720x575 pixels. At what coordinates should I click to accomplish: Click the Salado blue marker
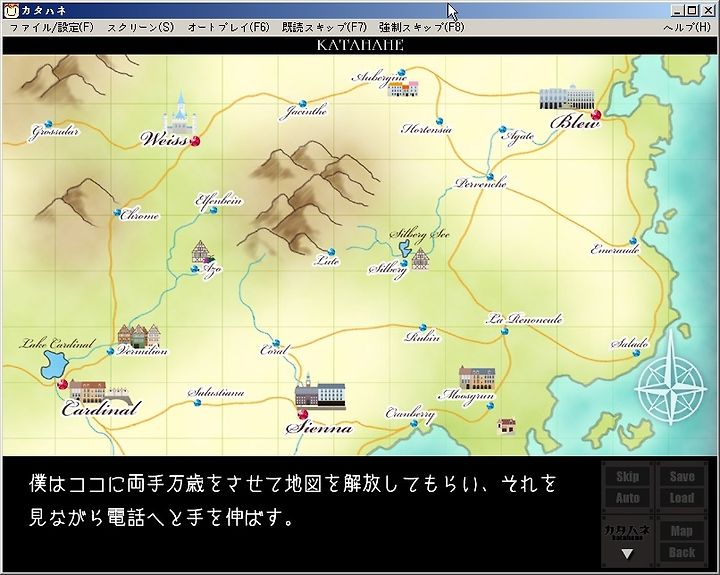(x=636, y=353)
